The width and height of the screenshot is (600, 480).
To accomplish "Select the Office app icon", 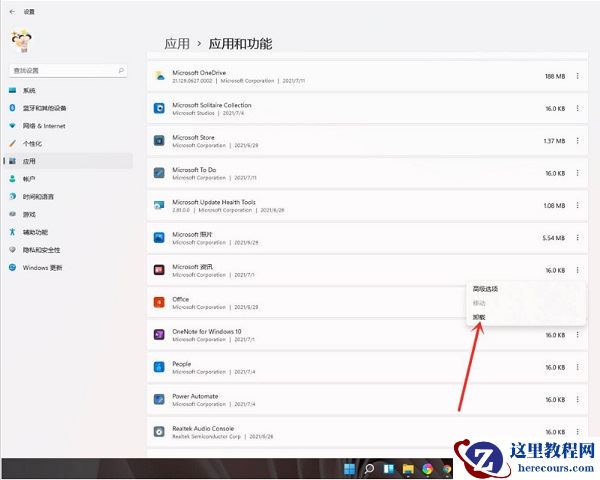I will coord(159,302).
